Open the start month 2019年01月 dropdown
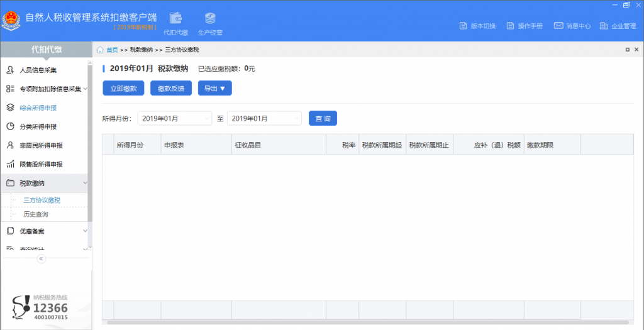The image size is (644, 330). point(175,119)
